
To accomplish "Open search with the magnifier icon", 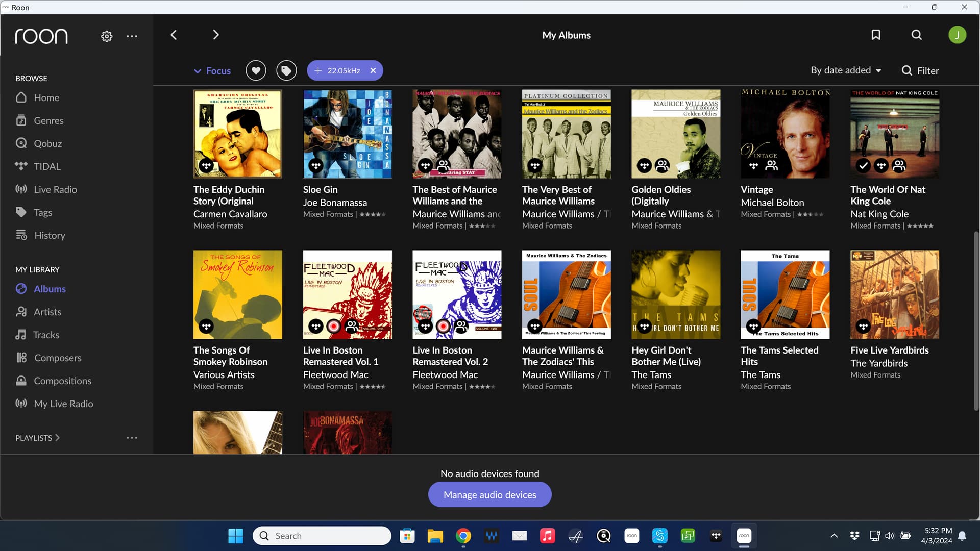I will tap(916, 35).
